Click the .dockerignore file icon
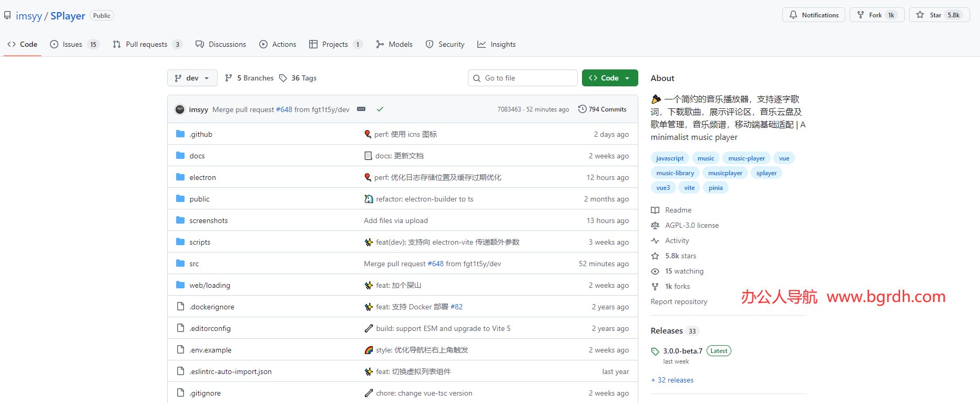980x403 pixels. 180,306
